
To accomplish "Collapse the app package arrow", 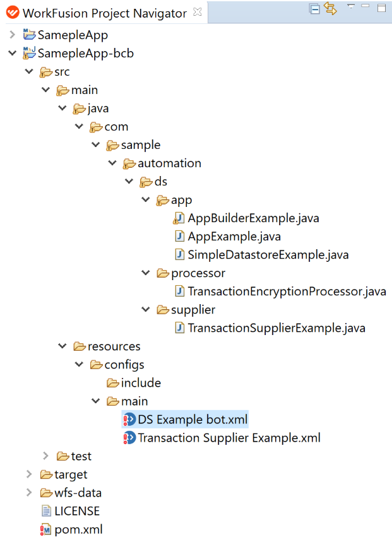I will [146, 199].
